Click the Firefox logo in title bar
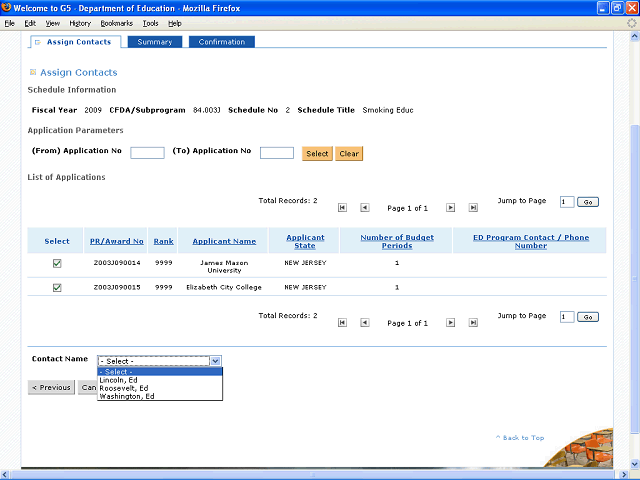Screen dimensions: 640x480 coord(6,7)
